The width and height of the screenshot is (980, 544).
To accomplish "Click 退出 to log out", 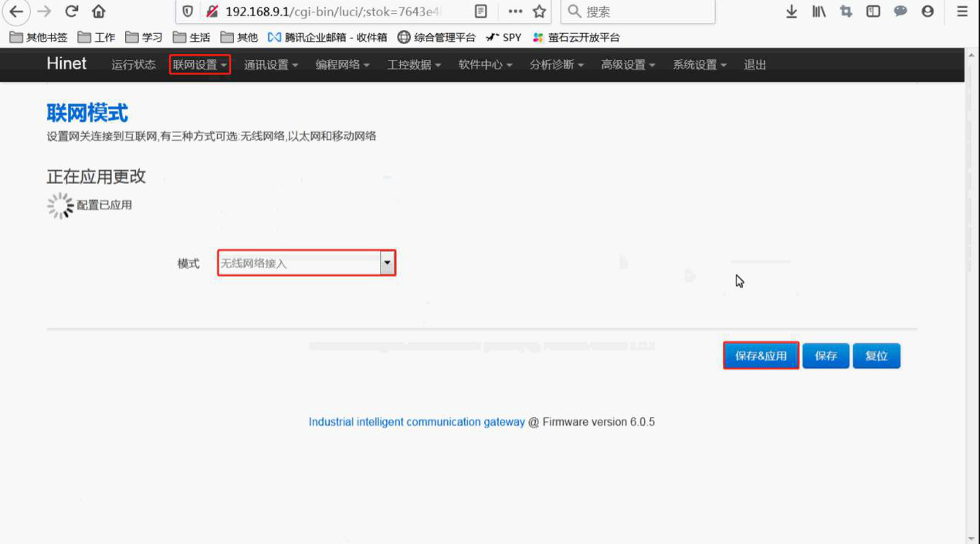I will click(x=754, y=65).
